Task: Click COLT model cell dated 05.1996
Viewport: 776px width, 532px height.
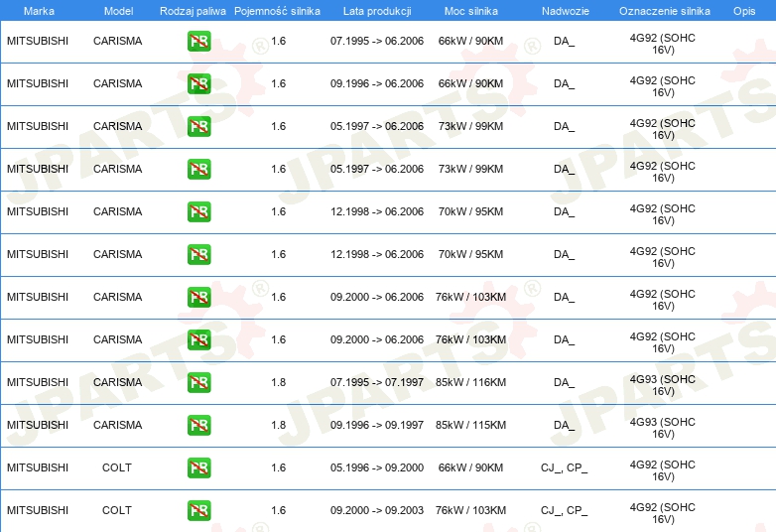Action: [x=117, y=467]
